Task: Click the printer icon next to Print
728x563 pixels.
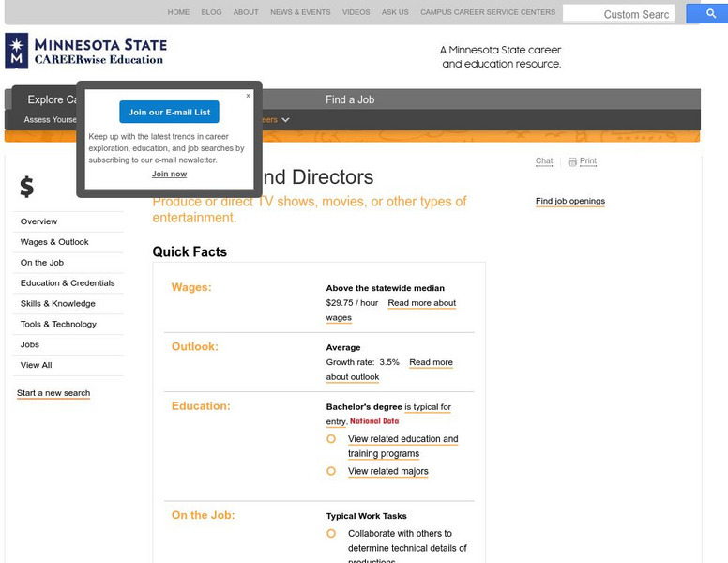Action: (x=572, y=161)
